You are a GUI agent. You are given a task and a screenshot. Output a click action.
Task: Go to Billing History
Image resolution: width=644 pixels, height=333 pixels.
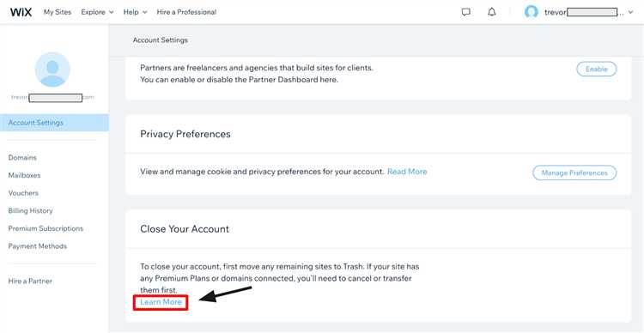tap(30, 210)
